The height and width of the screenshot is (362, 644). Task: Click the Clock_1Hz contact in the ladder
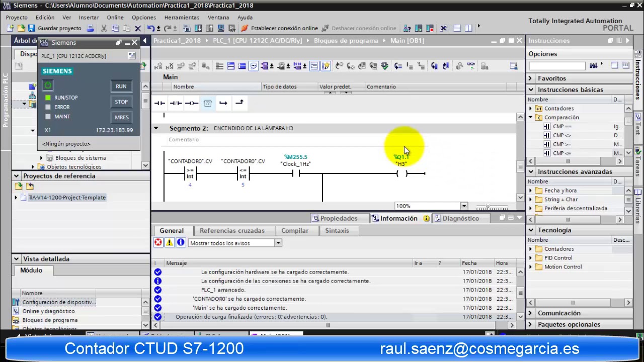click(296, 173)
